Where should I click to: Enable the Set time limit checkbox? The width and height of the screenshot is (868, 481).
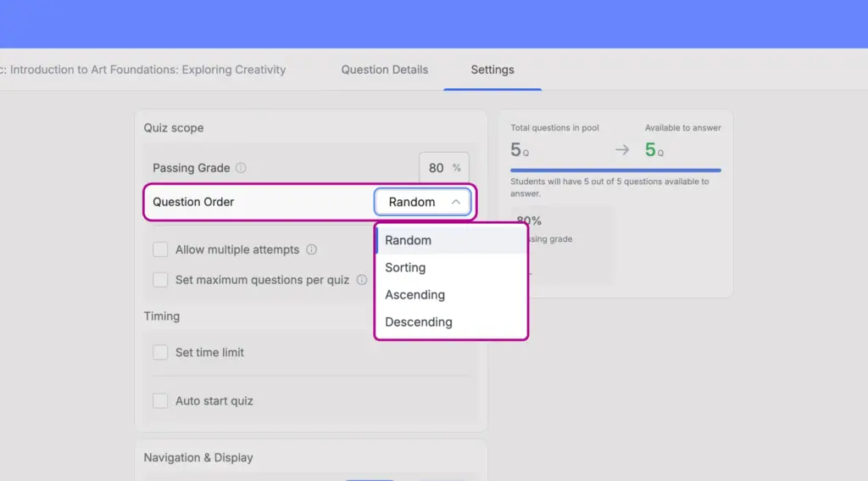tap(160, 352)
